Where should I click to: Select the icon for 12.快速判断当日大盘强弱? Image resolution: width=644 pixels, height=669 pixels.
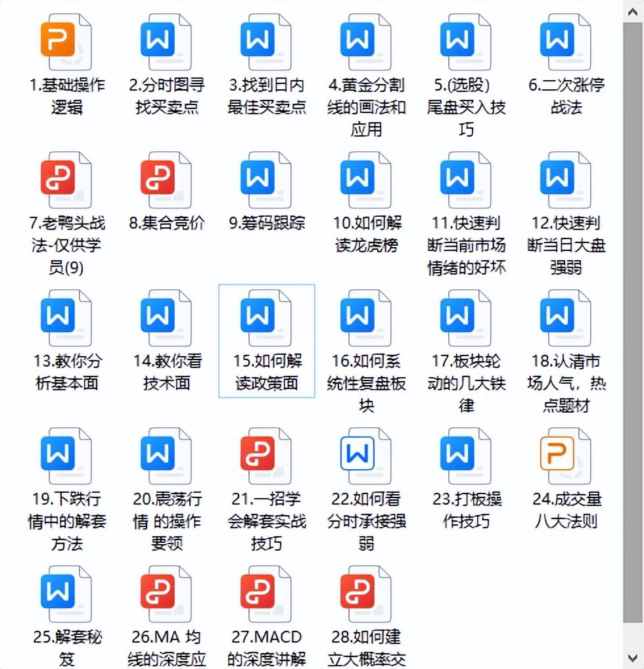(566, 179)
